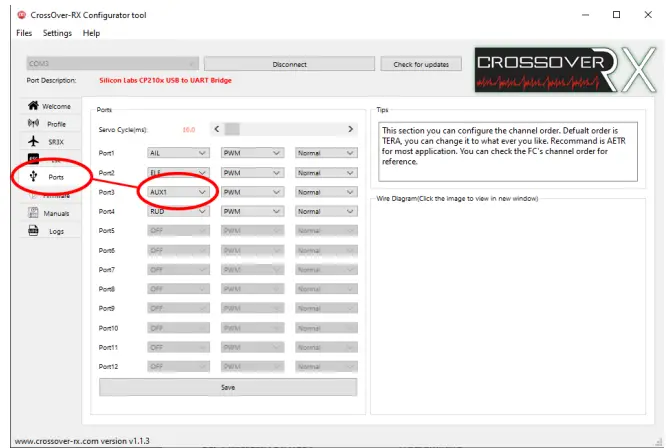The height and width of the screenshot is (448, 666).
Task: Click Port12 OFF channel dropdown
Action: (x=178, y=366)
